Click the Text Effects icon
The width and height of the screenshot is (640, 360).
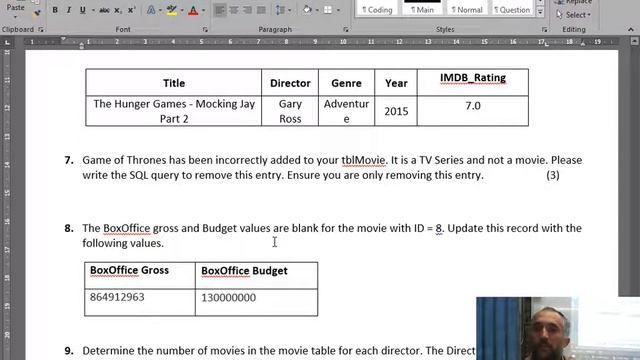151,10
